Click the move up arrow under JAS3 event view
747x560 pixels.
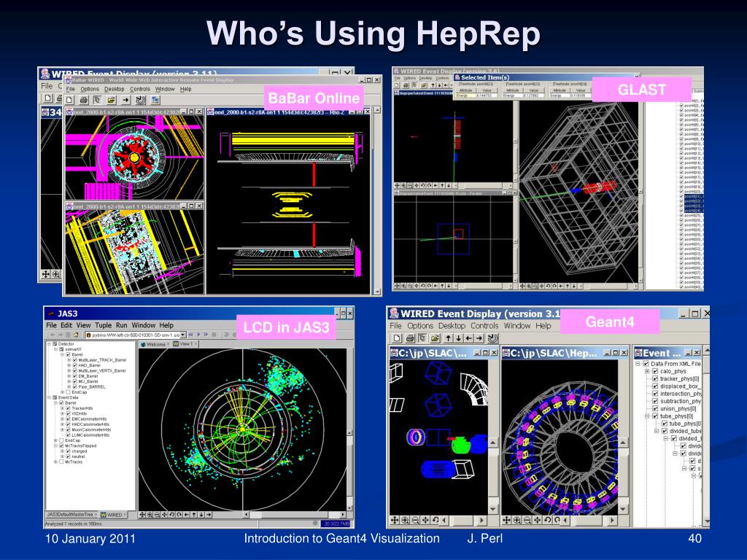coord(194,515)
